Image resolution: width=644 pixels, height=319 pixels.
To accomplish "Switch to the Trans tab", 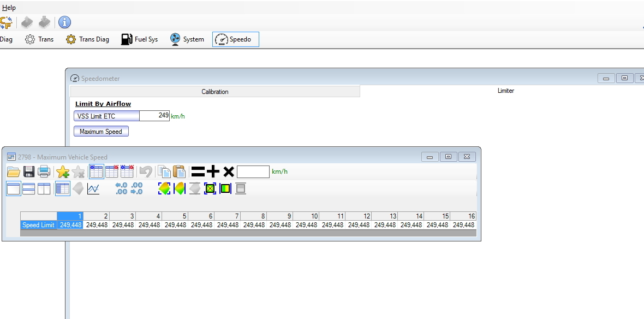I will 39,39.
